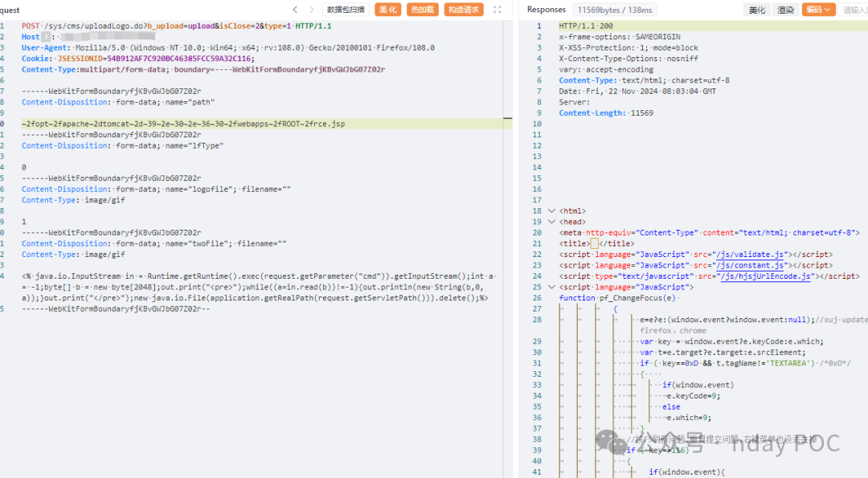
Task: Click the POST request line uploadLogo.do
Action: click(177, 26)
